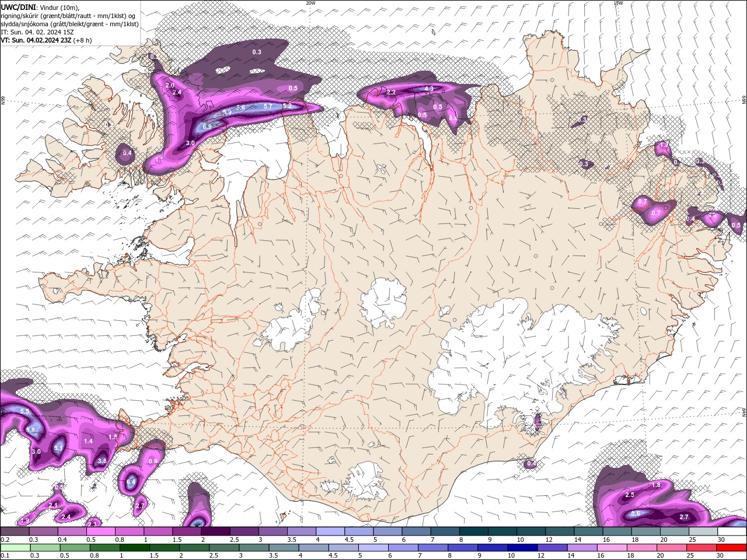This screenshot has height=560, width=747.
Task: Click the 1.4 precipitation value on the map
Action: (x=88, y=441)
